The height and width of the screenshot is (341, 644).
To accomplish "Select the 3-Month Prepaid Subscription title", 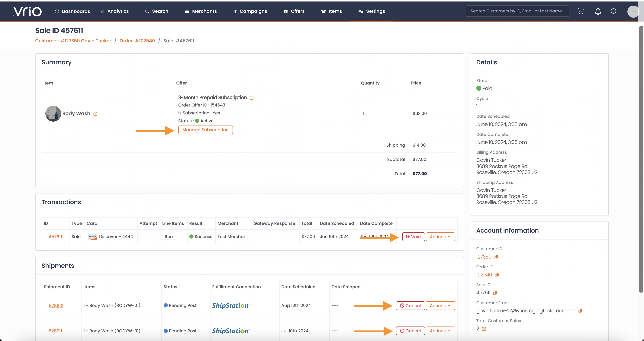I will 212,97.
